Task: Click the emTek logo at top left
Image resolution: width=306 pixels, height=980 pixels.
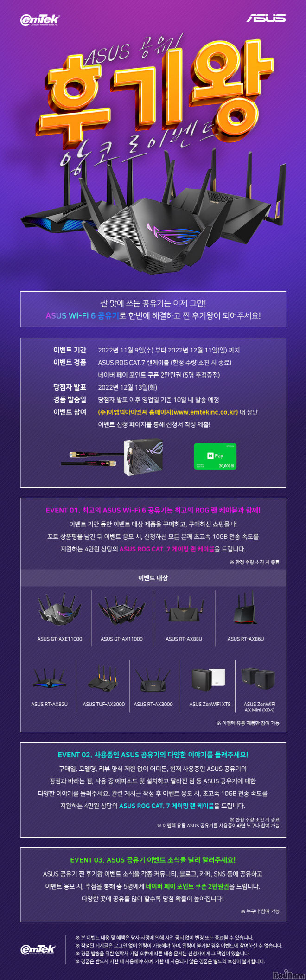Action: (x=40, y=20)
